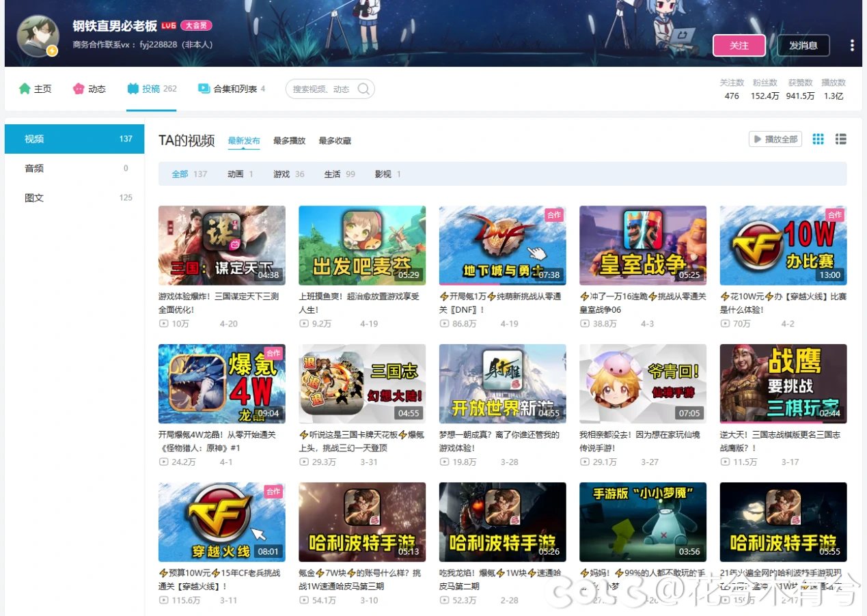Open the 动态 tab
The height and width of the screenshot is (616, 867).
point(90,89)
